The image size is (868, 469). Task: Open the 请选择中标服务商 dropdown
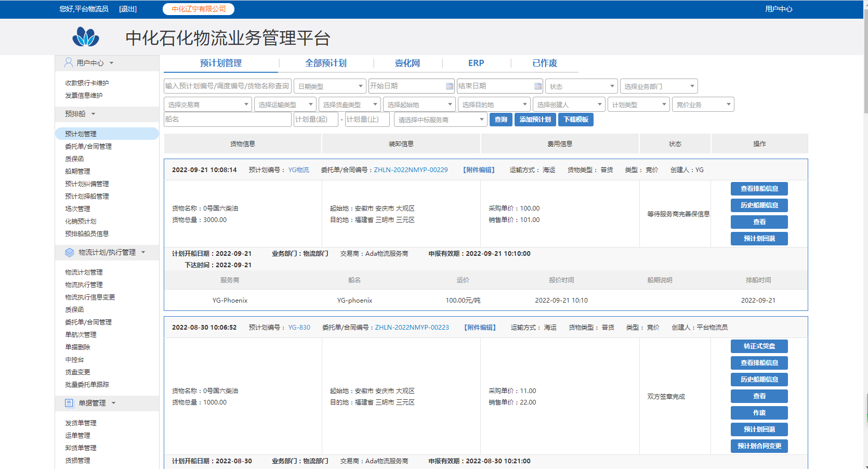441,120
